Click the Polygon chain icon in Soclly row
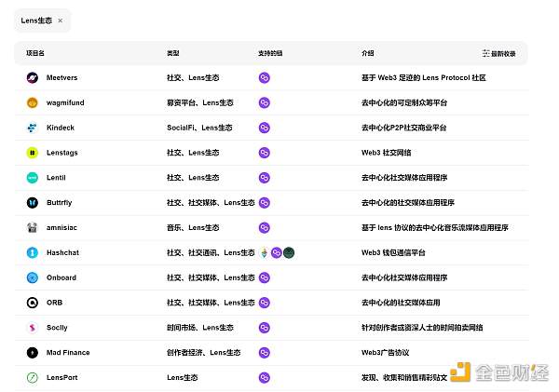The image size is (559, 392). click(265, 328)
